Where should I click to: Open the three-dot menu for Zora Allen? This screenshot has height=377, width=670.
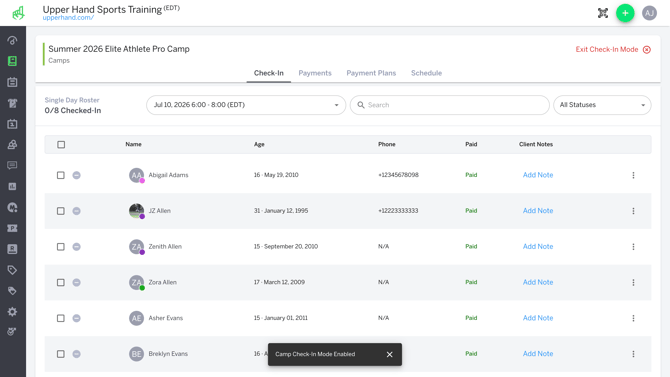(633, 283)
